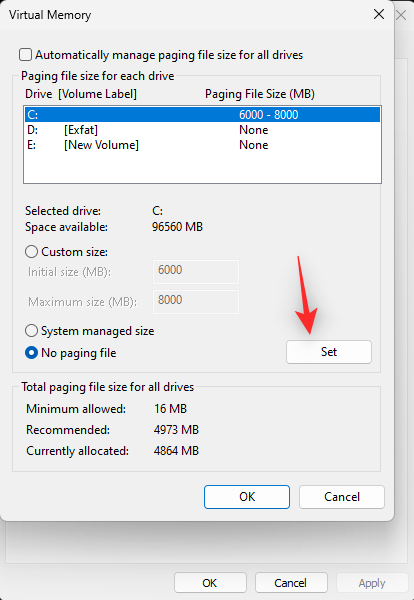Click the Maximum size (MB) field
Screen dimensions: 414x600
(196, 302)
